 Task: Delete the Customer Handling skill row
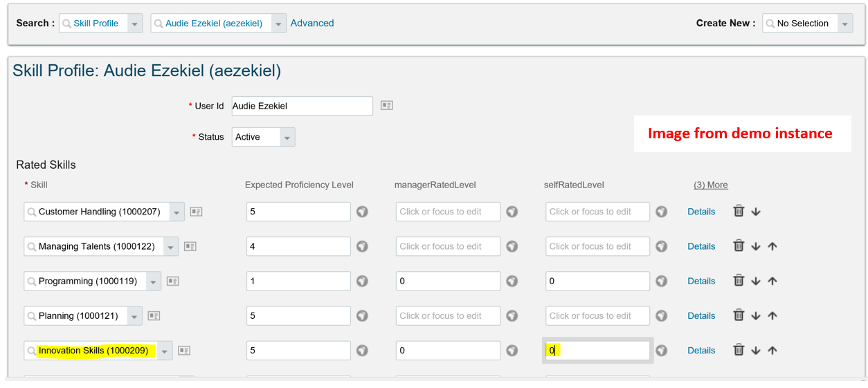tap(739, 212)
